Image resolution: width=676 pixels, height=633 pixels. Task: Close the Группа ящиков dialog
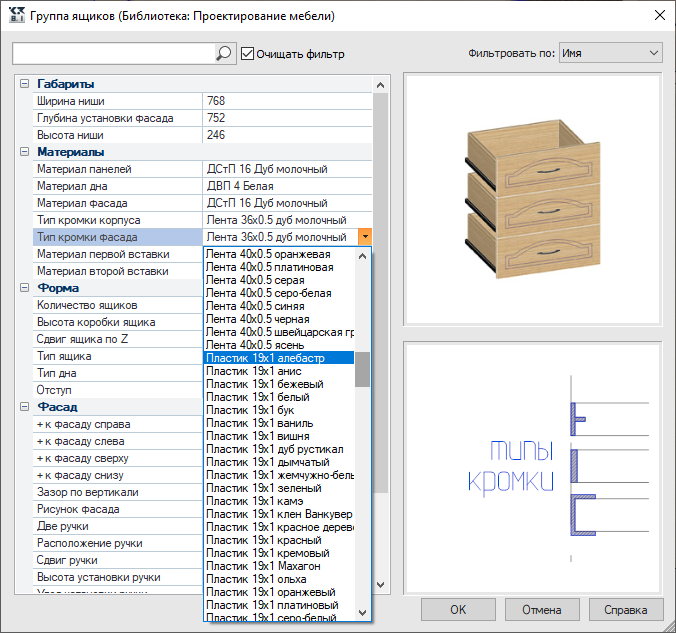(660, 16)
